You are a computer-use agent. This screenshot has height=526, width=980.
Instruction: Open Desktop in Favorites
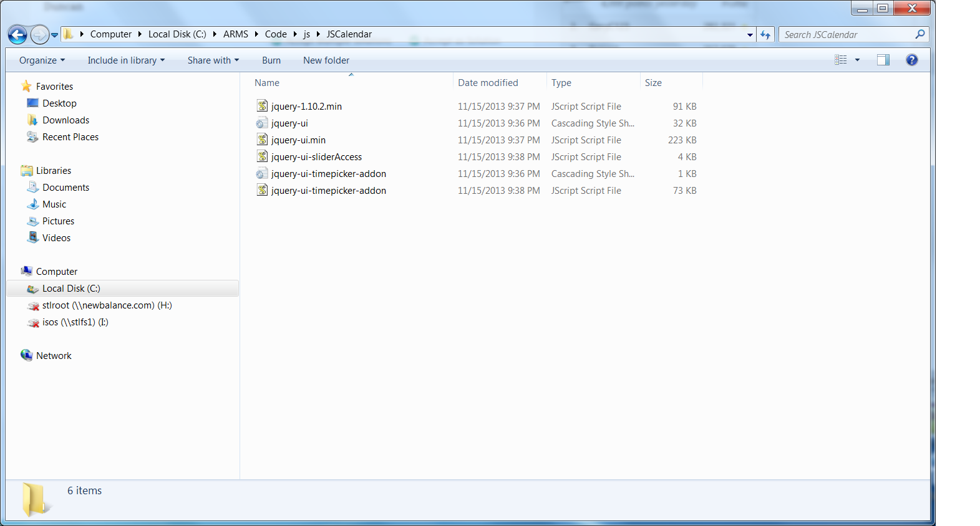[x=59, y=103]
